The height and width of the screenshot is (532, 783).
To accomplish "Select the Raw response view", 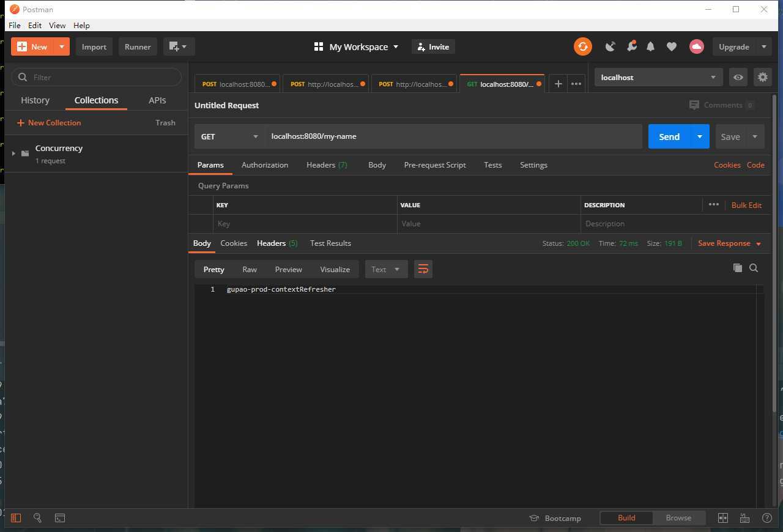I will coord(250,269).
